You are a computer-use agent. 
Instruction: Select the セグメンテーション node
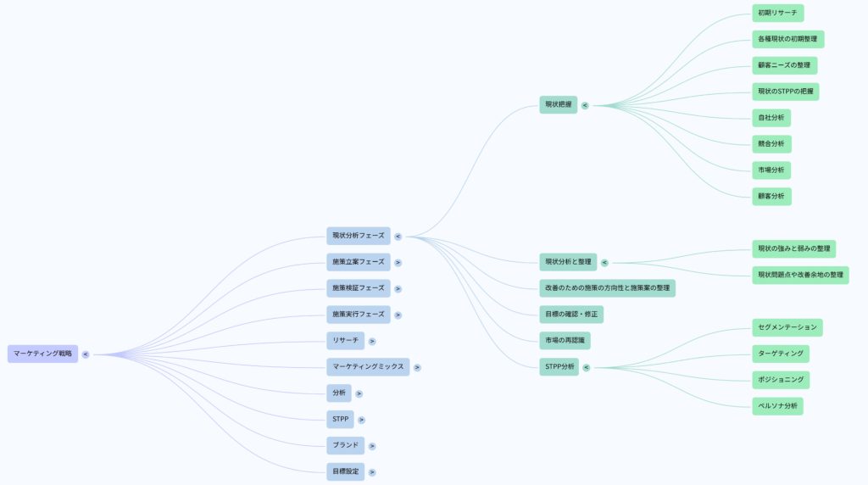click(787, 327)
